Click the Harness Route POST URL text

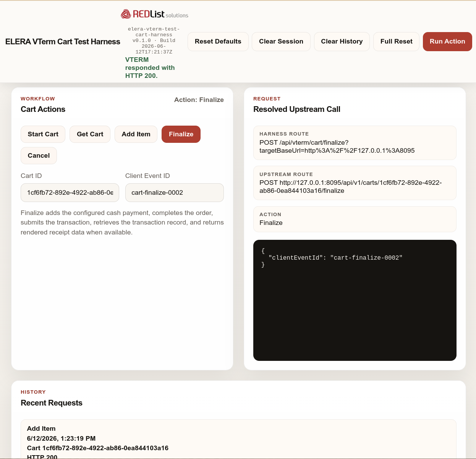[x=337, y=147]
